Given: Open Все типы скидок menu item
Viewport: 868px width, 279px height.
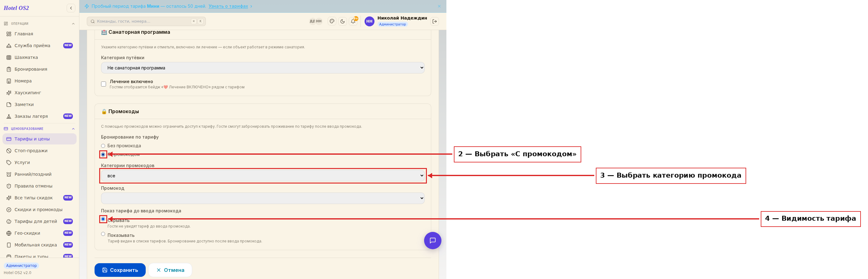Looking at the screenshot, I should [x=39, y=198].
